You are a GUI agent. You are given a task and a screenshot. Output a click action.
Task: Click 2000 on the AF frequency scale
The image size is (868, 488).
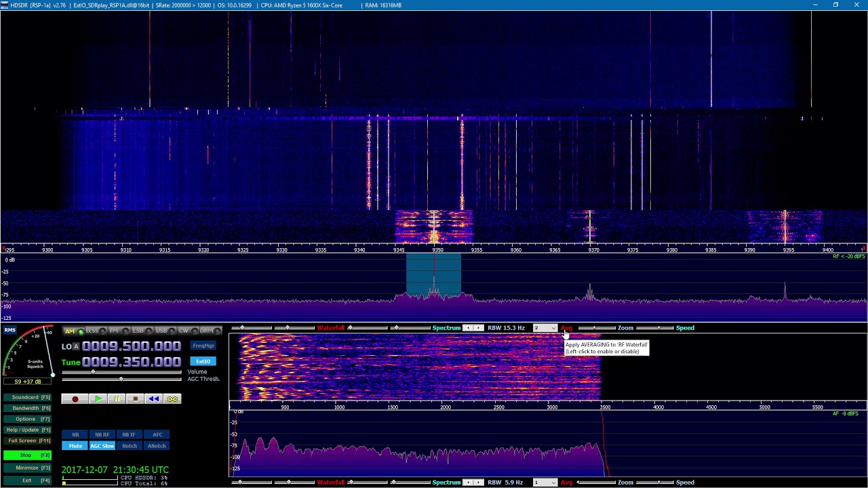pyautogui.click(x=446, y=407)
